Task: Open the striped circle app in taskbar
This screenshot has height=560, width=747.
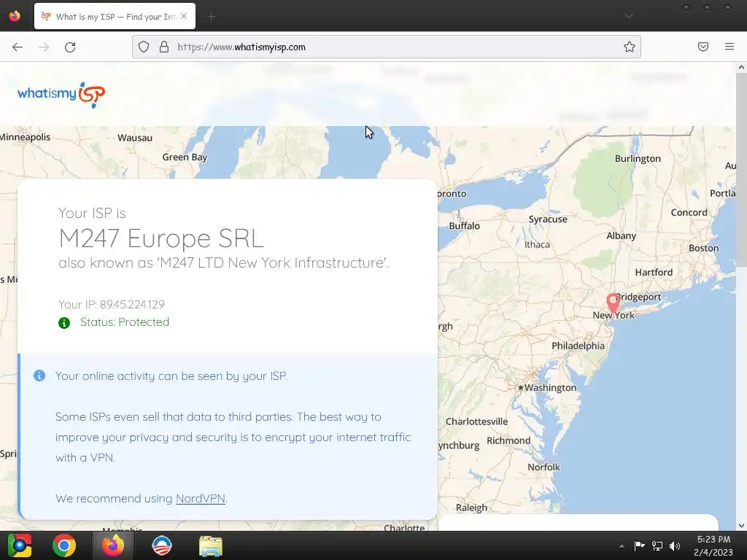Action: pyautogui.click(x=161, y=545)
